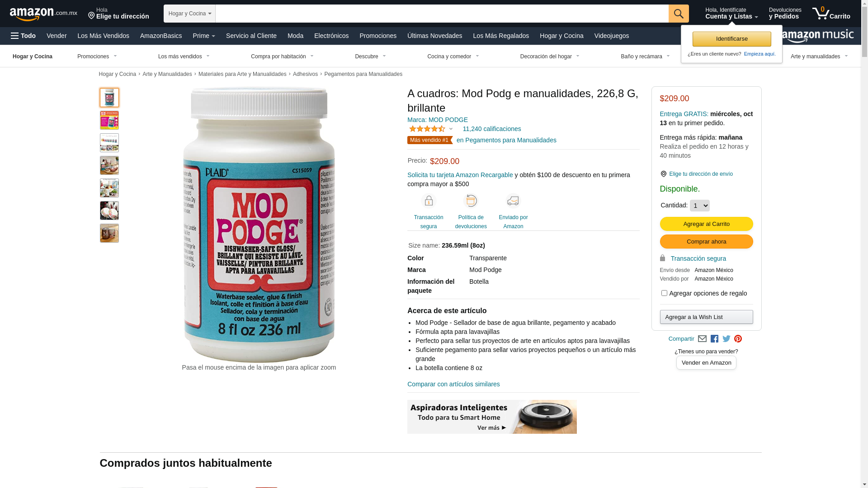Open the Amazon Music logo banner
The height and width of the screenshot is (488, 868).
817,36
